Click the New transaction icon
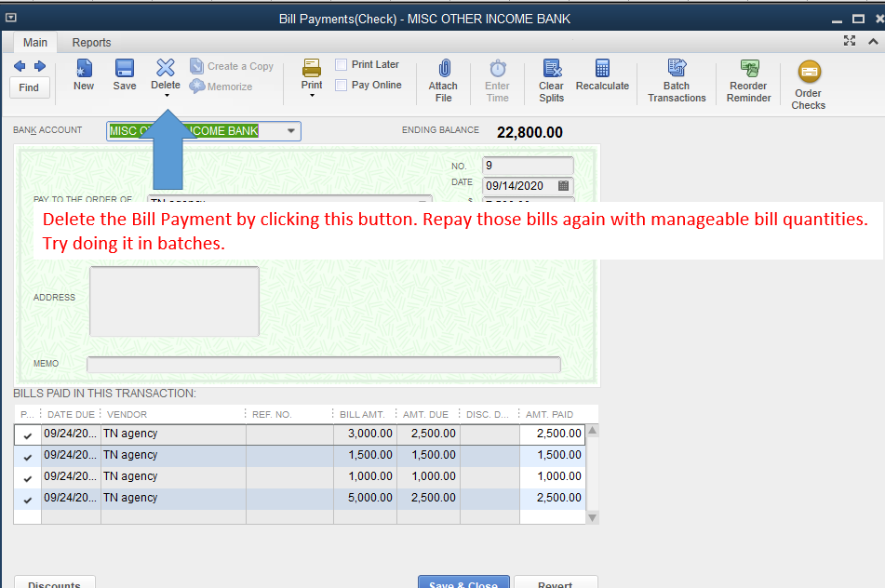Image resolution: width=885 pixels, height=588 pixels. click(x=84, y=75)
